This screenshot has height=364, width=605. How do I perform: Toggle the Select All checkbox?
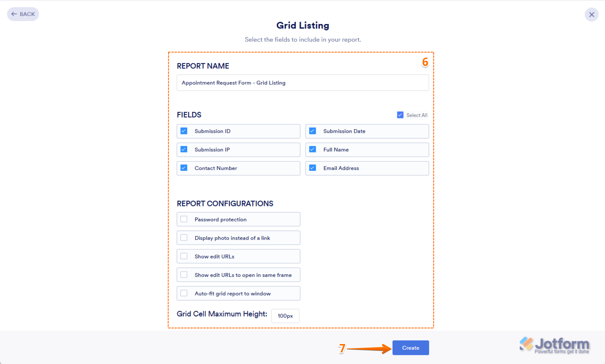point(400,115)
